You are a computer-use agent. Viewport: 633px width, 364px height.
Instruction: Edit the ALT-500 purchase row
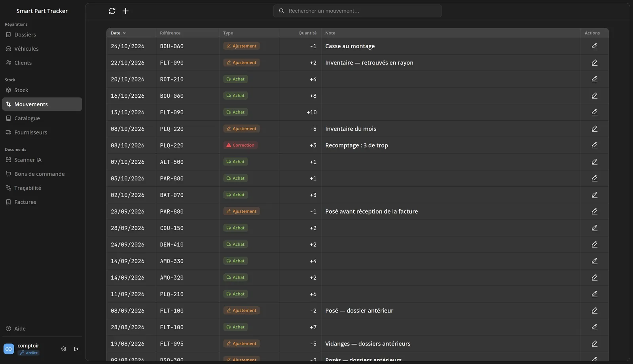[594, 162]
